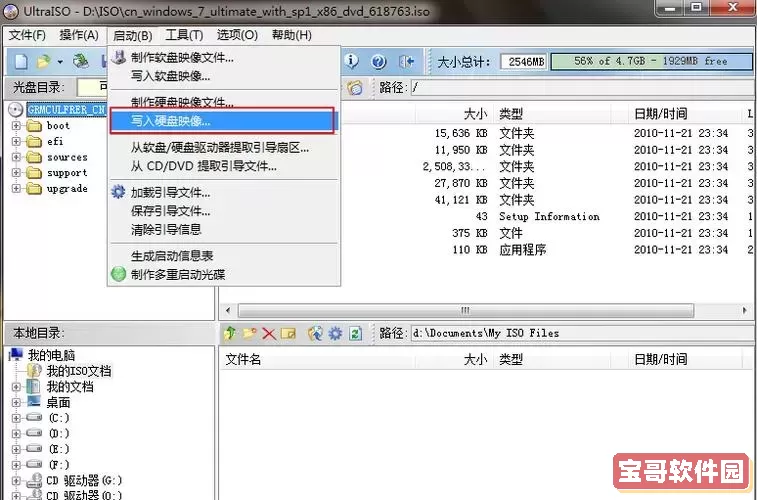Toggle 生成启动信息表 menu option
Image resolution: width=757 pixels, height=500 pixels.
224,256
